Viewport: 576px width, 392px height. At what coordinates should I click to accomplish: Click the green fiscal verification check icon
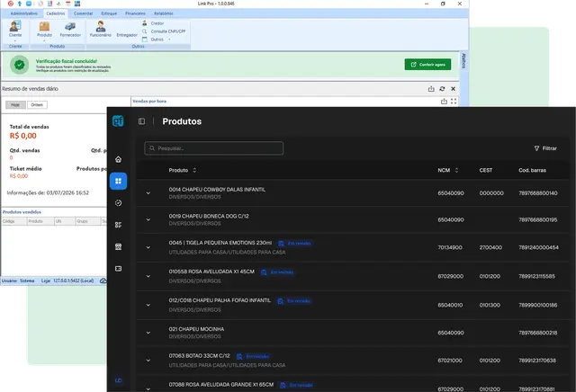click(20, 65)
